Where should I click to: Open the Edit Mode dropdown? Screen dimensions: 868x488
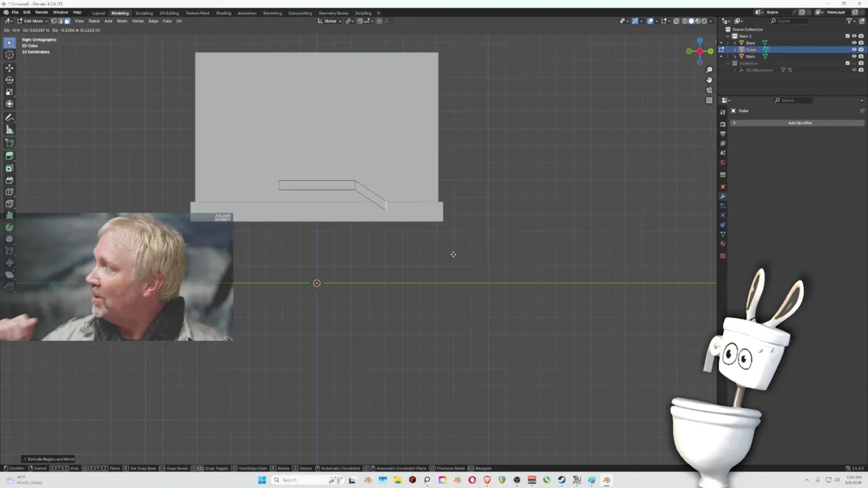pyautogui.click(x=33, y=21)
